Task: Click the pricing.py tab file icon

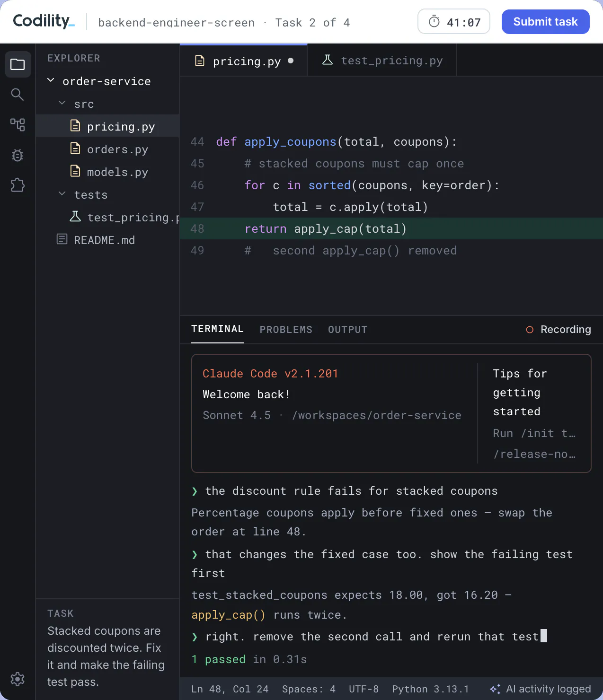Action: pyautogui.click(x=200, y=61)
